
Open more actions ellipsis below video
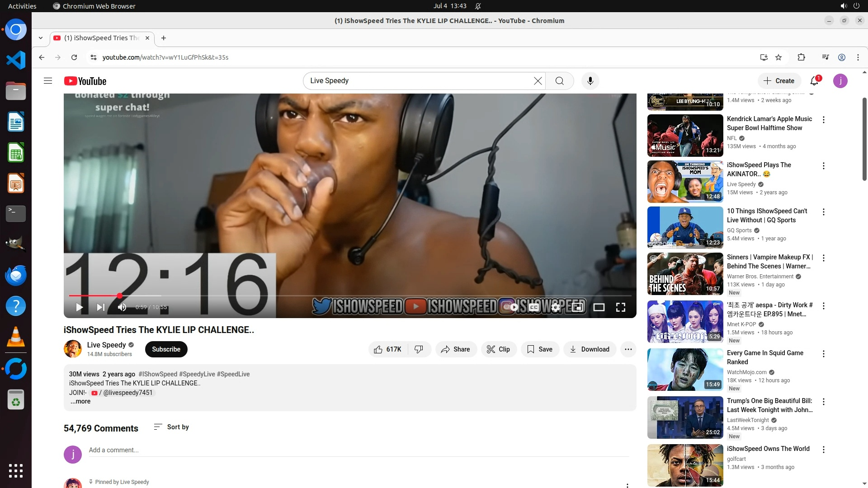click(628, 349)
